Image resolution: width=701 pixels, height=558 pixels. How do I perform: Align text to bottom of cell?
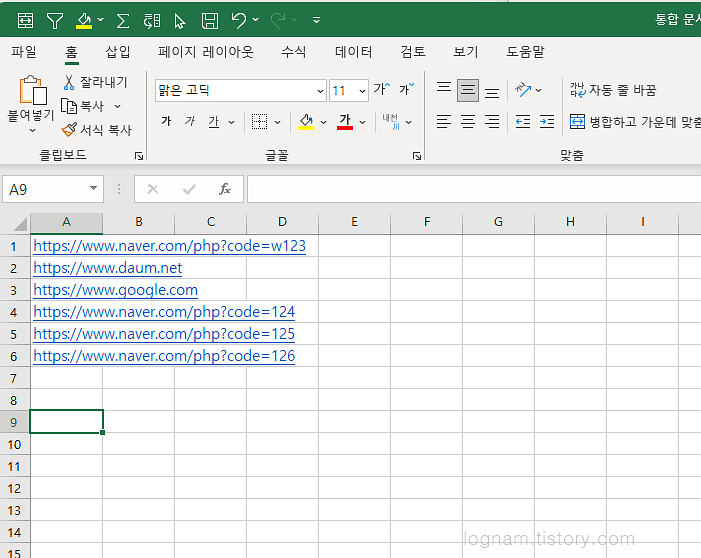tap(492, 93)
